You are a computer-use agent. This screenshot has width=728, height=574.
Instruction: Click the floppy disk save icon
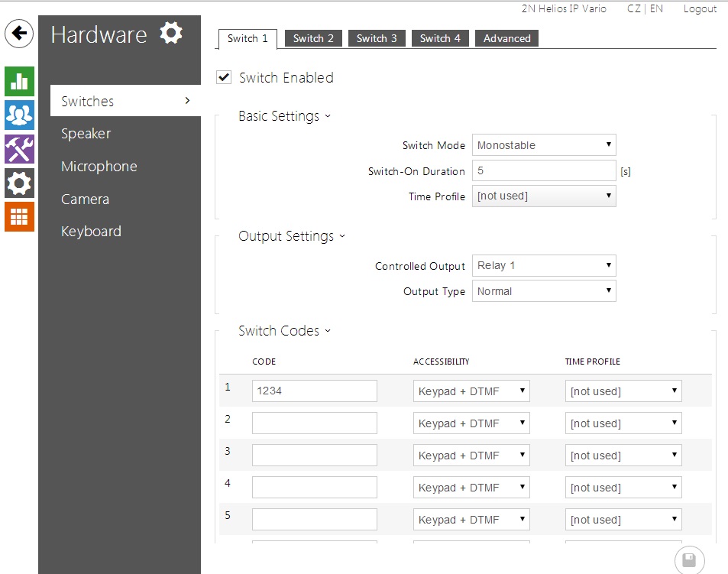pyautogui.click(x=689, y=559)
